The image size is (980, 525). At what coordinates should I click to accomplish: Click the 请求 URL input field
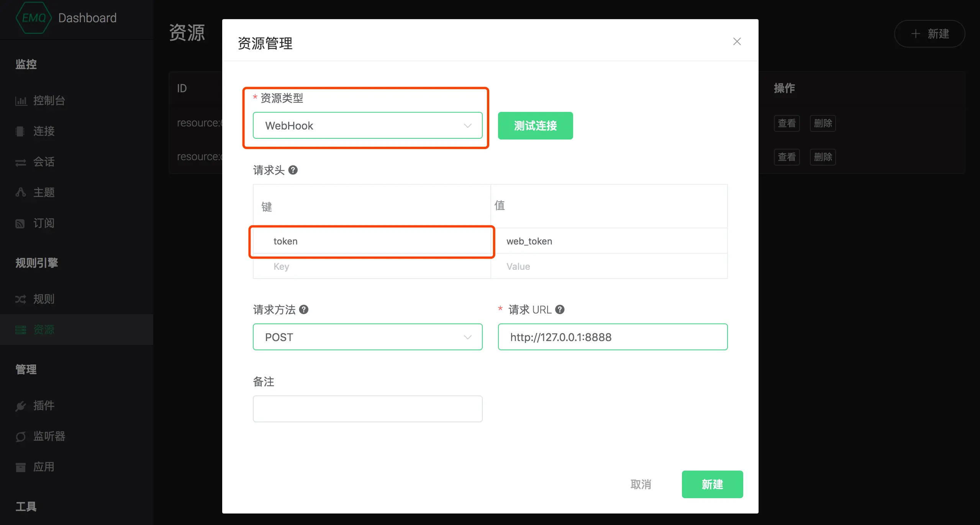pyautogui.click(x=612, y=337)
